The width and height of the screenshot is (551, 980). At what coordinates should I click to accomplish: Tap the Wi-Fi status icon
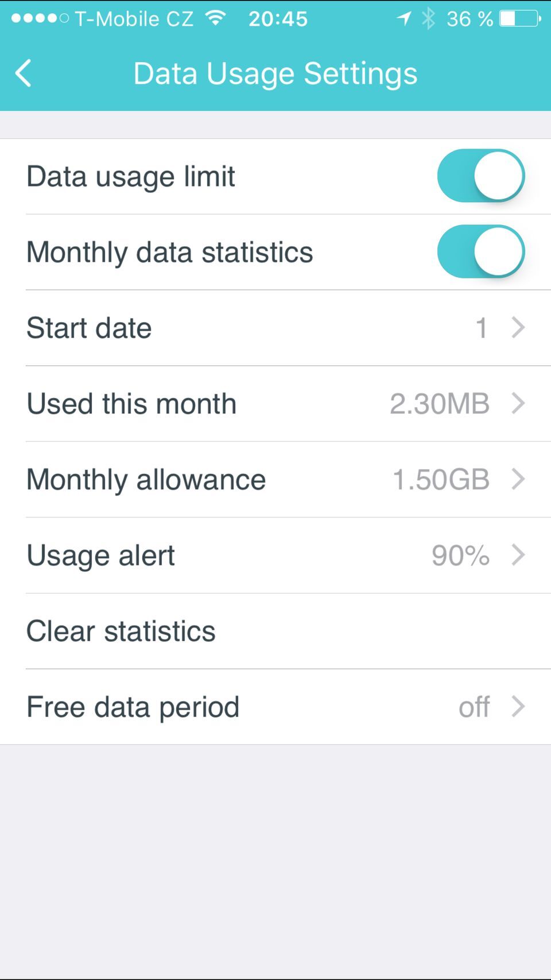(216, 18)
